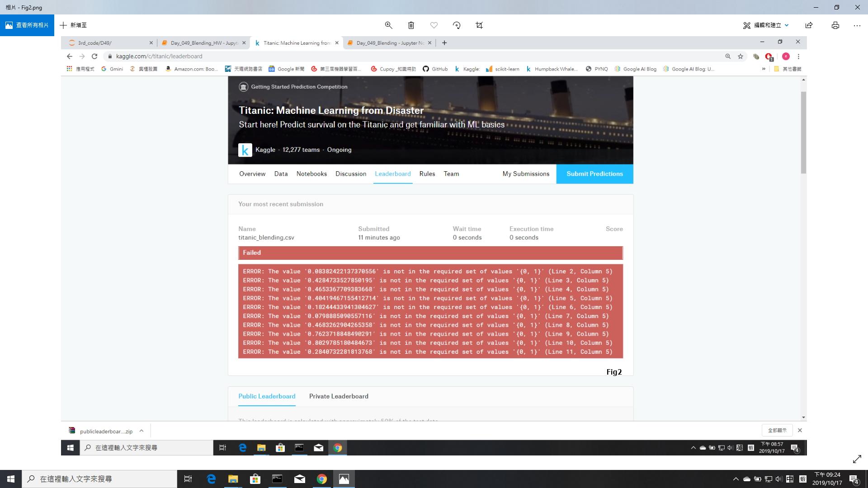This screenshot has height=488, width=868.
Task: Click titanic_blending.csv submission name
Action: [x=266, y=238]
